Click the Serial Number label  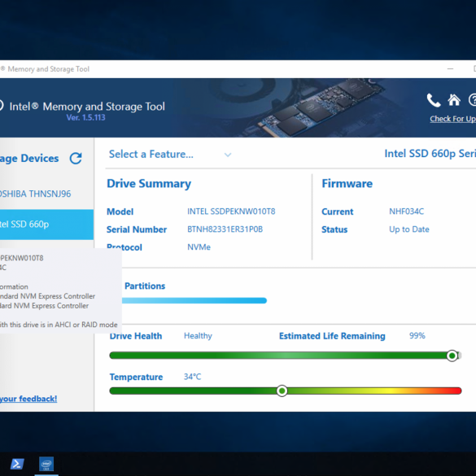137,229
